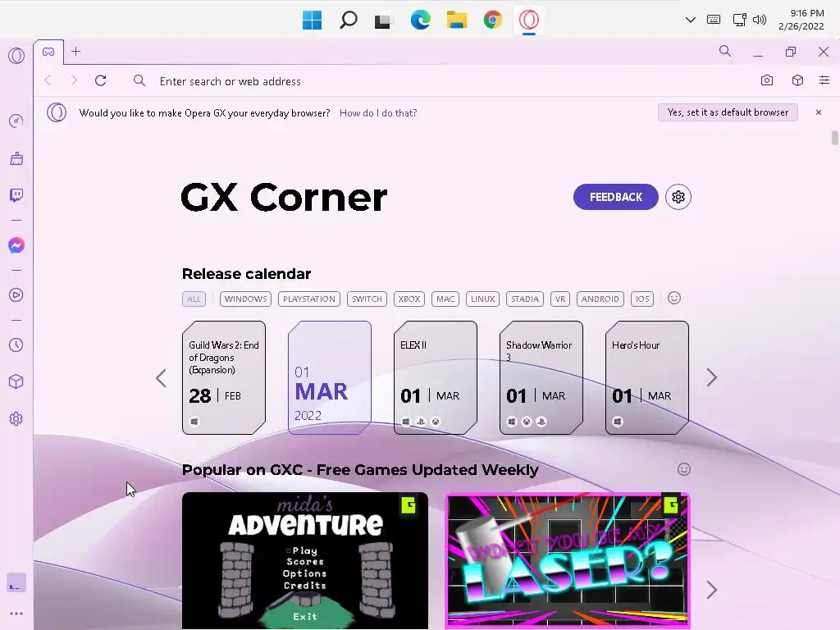Toggle the SWITCH platform filter

(x=367, y=299)
